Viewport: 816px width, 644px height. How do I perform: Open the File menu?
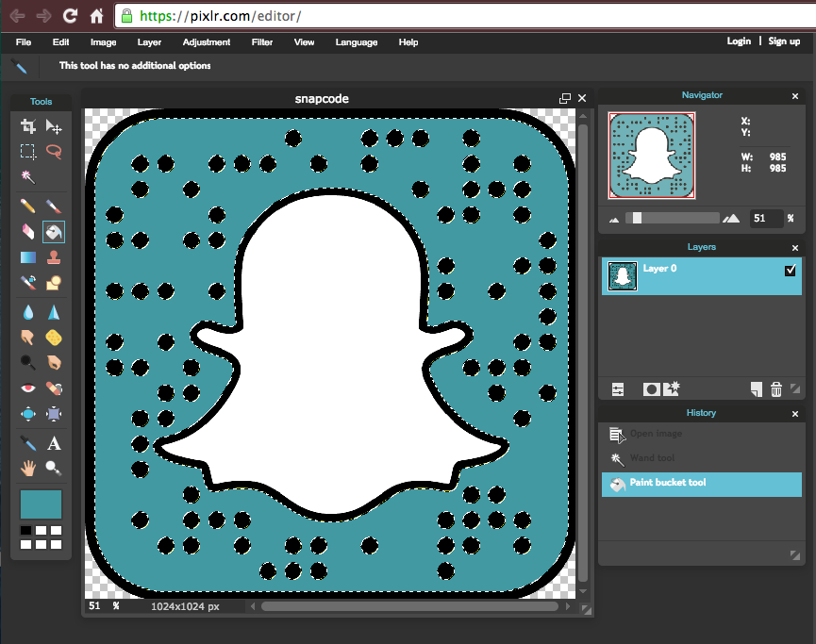(x=24, y=42)
